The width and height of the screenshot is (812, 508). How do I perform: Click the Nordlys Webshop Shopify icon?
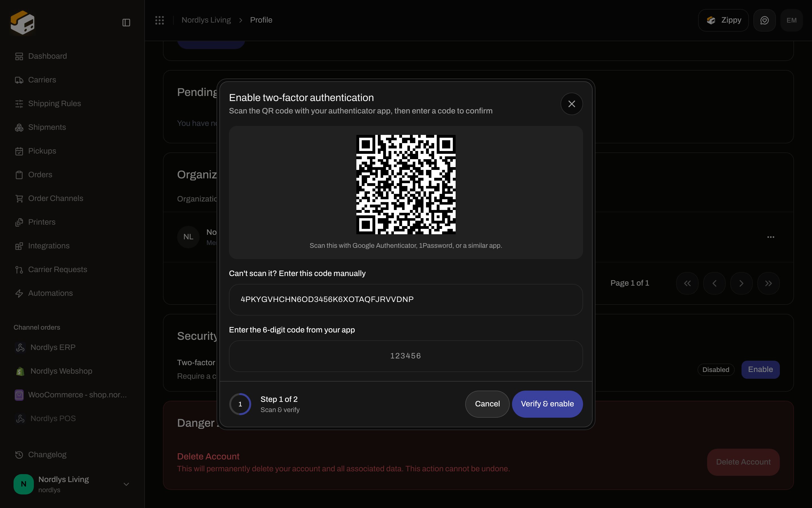coord(20,371)
